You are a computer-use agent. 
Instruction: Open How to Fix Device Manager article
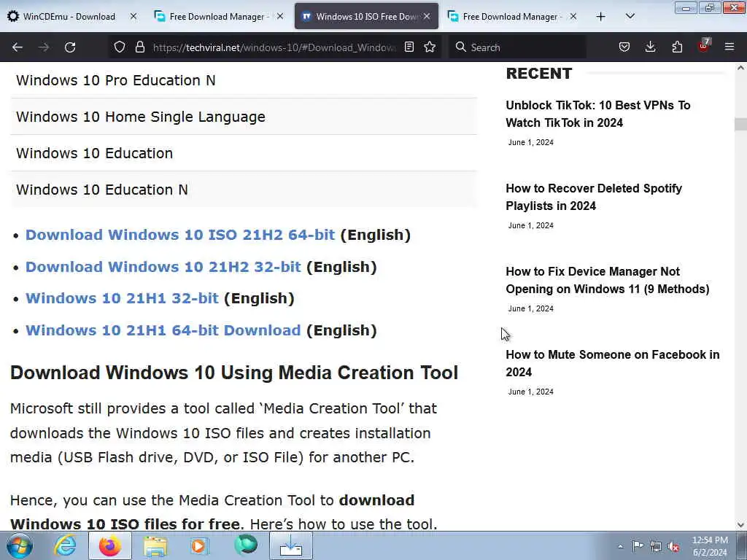click(x=608, y=280)
